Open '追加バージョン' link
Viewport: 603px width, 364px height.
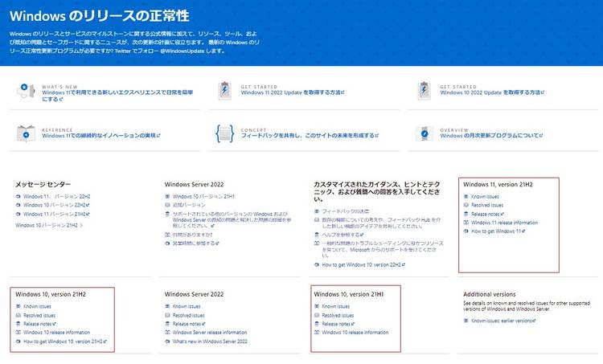pos(189,205)
